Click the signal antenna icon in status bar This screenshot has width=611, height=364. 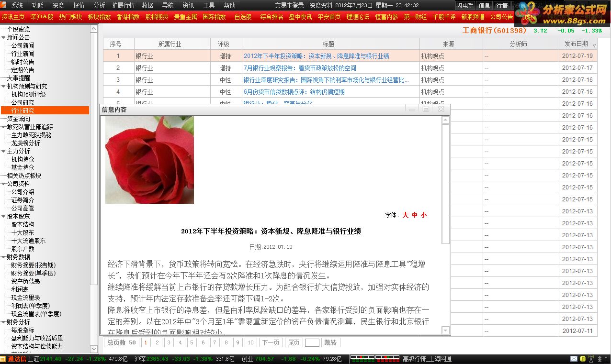(591, 359)
